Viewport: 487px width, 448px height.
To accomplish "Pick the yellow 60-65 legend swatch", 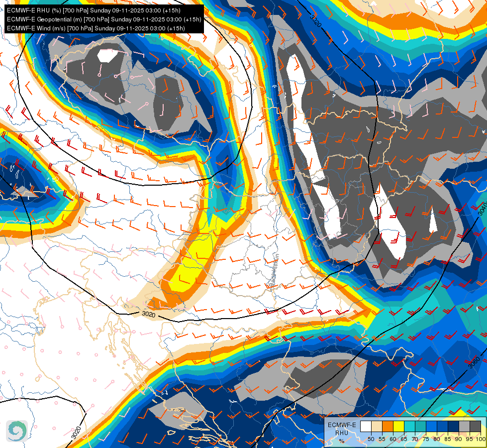I will tap(398, 426).
